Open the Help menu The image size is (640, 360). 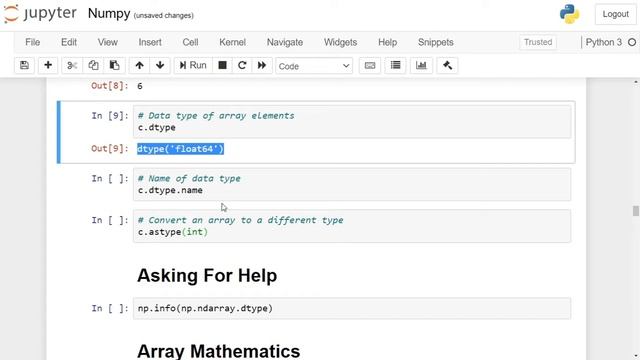click(x=387, y=42)
